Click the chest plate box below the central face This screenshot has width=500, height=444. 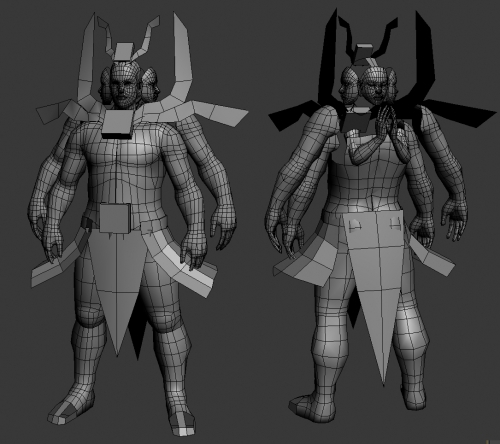point(118,124)
